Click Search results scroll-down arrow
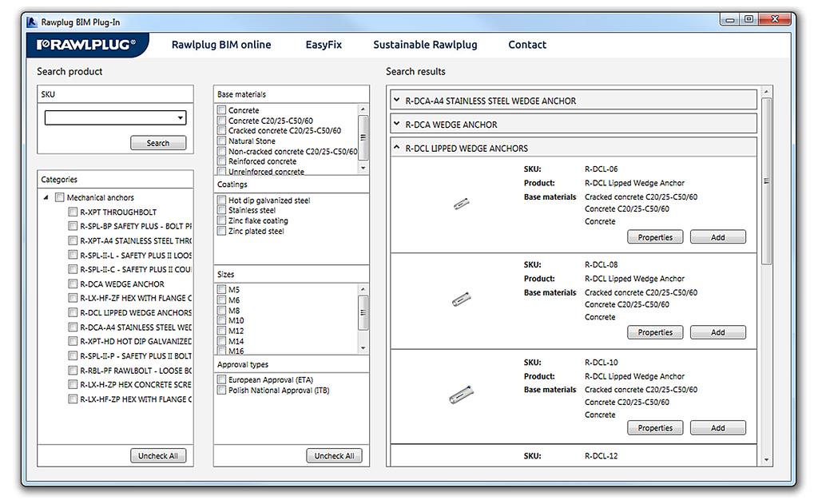818x504 pixels. click(x=766, y=460)
